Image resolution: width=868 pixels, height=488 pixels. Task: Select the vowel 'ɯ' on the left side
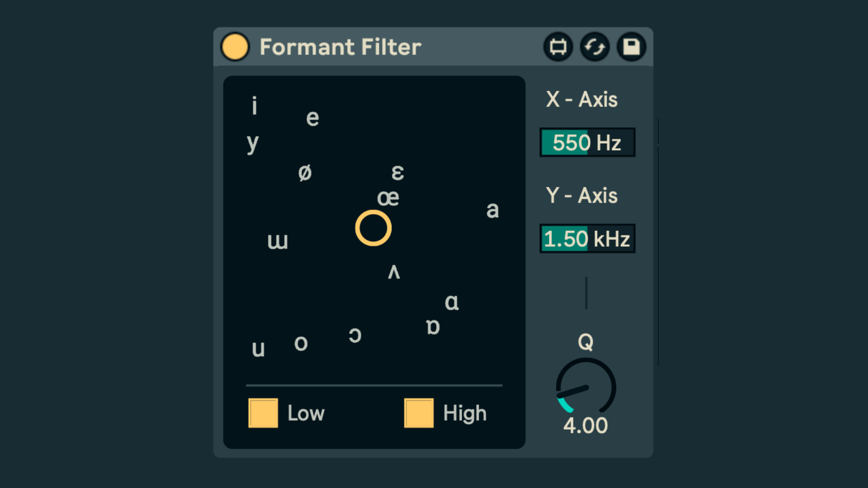[278, 241]
